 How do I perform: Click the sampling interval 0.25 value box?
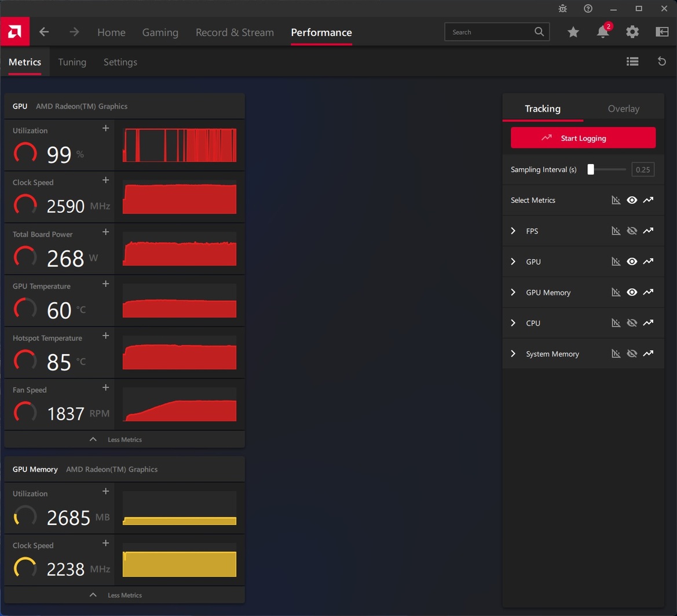coord(642,169)
